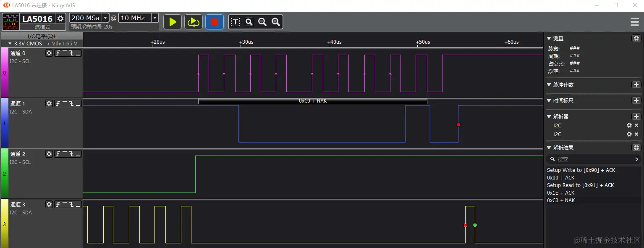Start a single capture with the play button

pyautogui.click(x=173, y=22)
